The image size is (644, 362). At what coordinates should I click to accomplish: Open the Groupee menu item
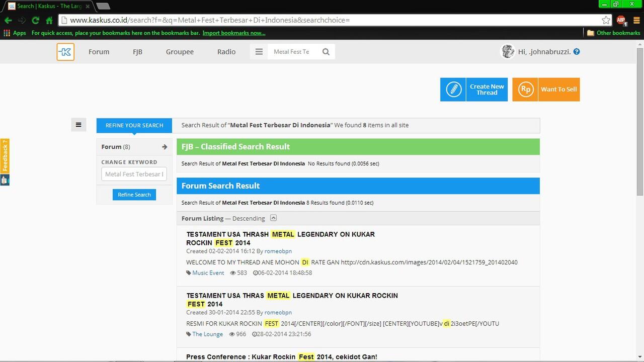(x=180, y=52)
